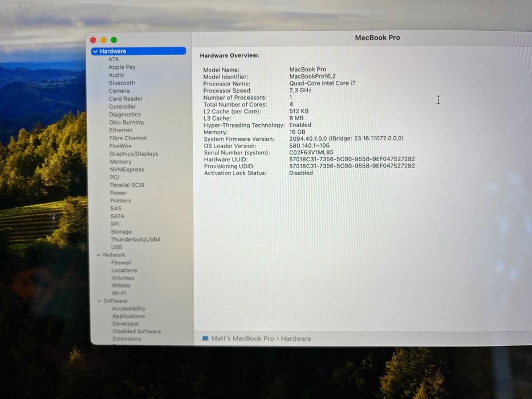Screen dimensions: 532x399
Task: Click "Matt's MacBook Pro" in path bar
Action: pos(242,338)
